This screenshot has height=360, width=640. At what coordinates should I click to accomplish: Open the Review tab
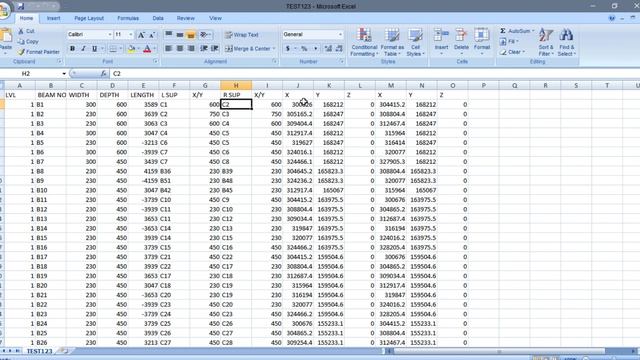pos(185,18)
